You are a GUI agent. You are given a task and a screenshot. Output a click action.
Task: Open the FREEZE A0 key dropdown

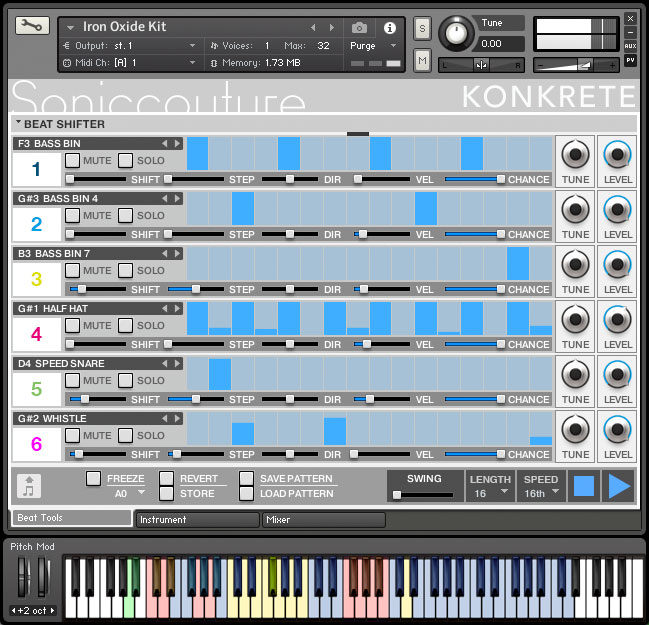pos(142,493)
